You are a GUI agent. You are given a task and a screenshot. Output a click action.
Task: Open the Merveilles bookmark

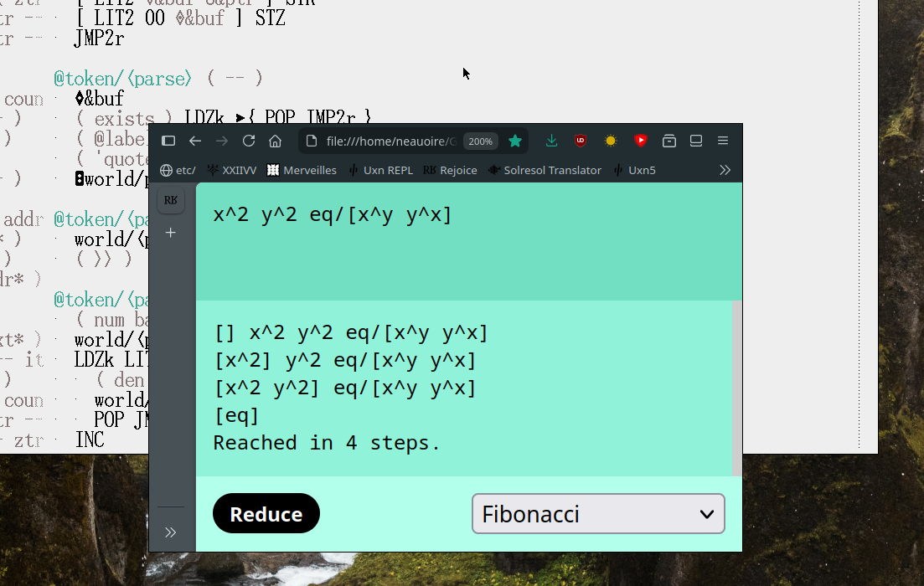[x=302, y=170]
